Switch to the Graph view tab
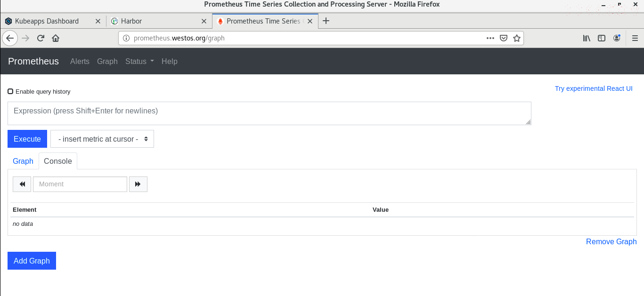The width and height of the screenshot is (644, 296). click(x=23, y=161)
